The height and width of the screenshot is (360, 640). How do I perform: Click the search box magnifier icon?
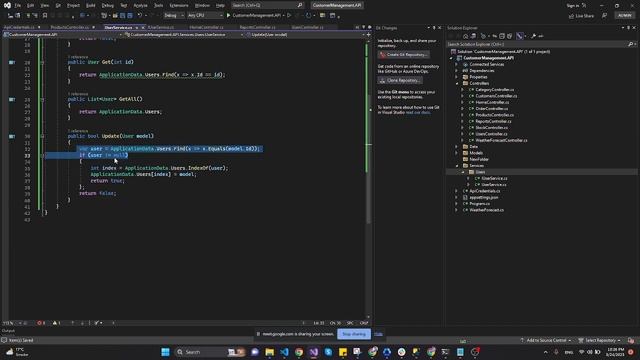300,5
